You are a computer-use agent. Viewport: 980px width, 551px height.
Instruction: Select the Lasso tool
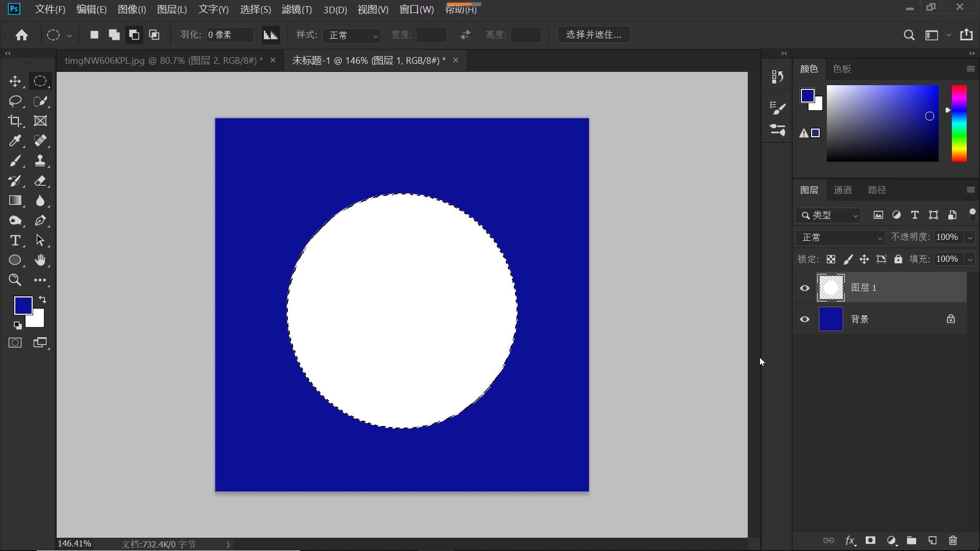(15, 101)
